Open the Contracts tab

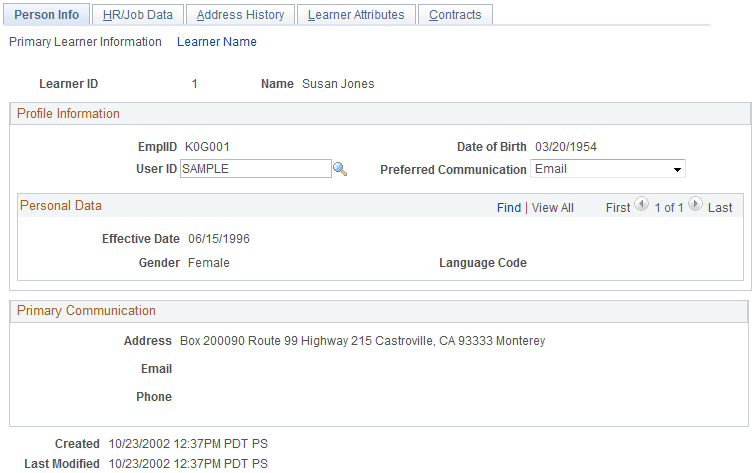click(455, 15)
